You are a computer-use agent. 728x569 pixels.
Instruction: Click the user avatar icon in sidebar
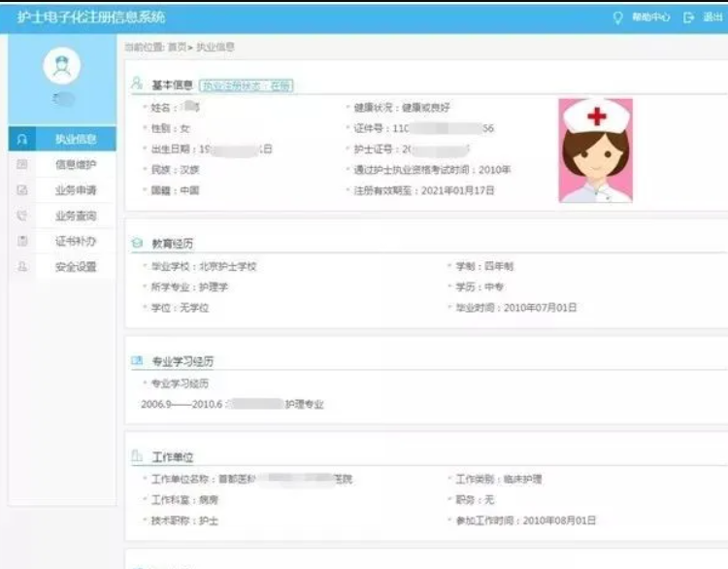[62, 67]
